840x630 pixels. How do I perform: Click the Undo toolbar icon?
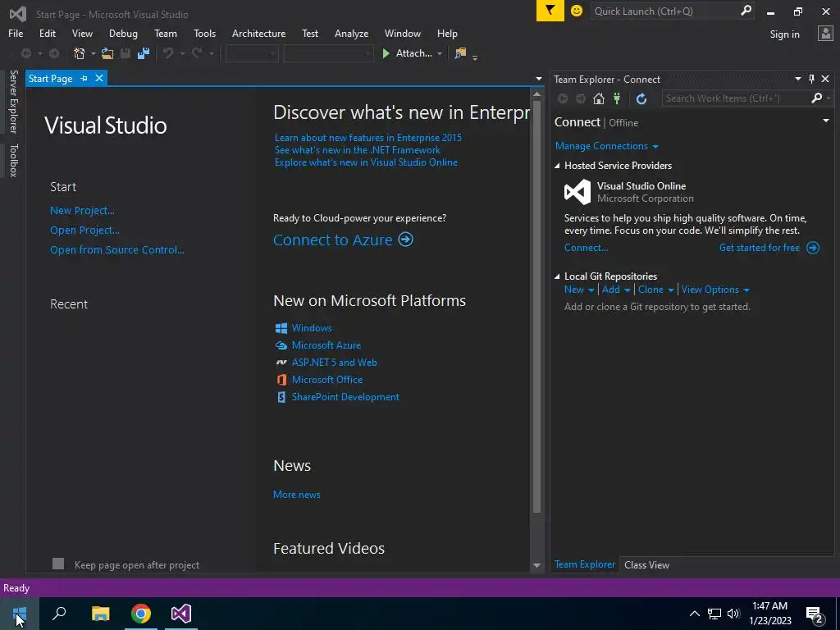click(x=168, y=53)
